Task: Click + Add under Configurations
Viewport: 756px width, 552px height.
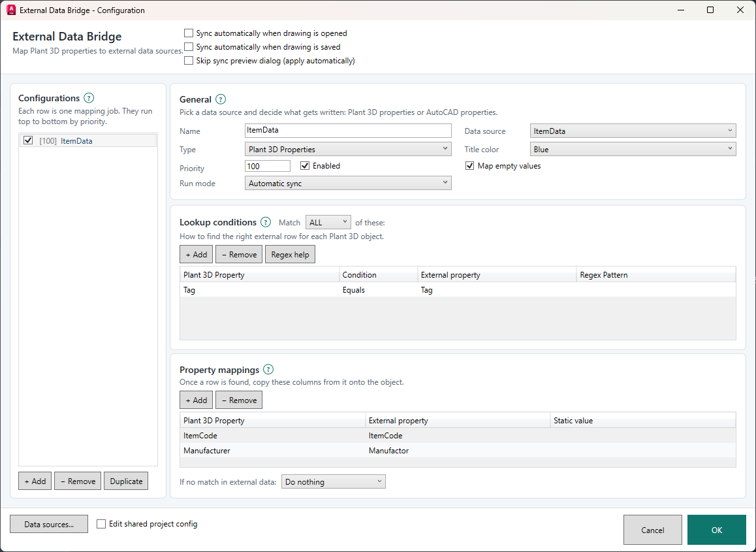Action: (x=35, y=481)
